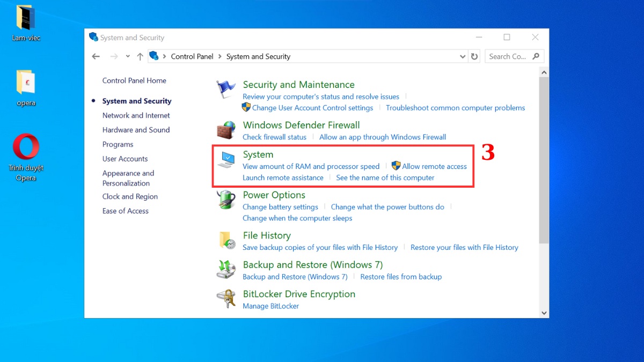Click inside the Search Control Panel box
The height and width of the screenshot is (362, 644).
tap(510, 56)
